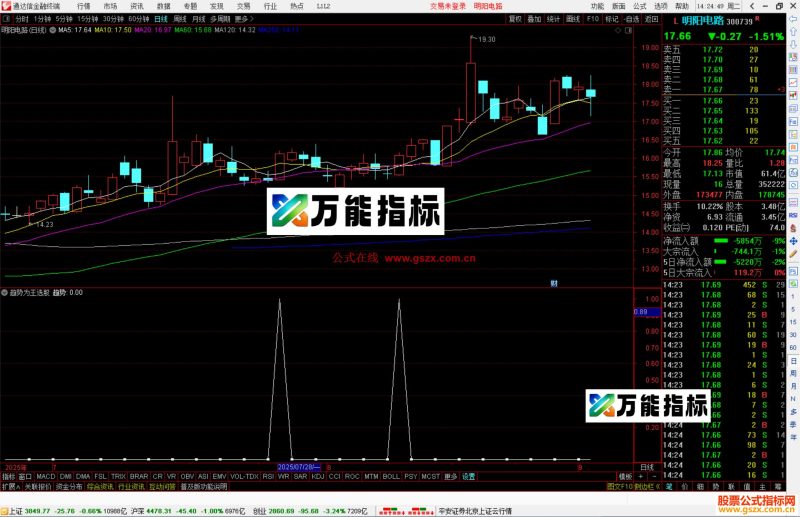Open 互动问答 tab
This screenshot has height=517, width=800.
[162, 487]
